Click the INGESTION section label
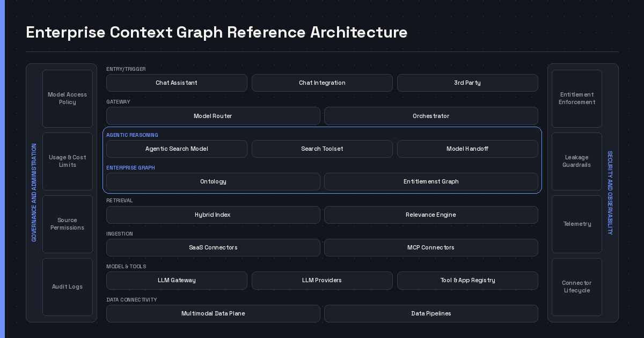The height and width of the screenshot is (338, 644). pyautogui.click(x=120, y=234)
